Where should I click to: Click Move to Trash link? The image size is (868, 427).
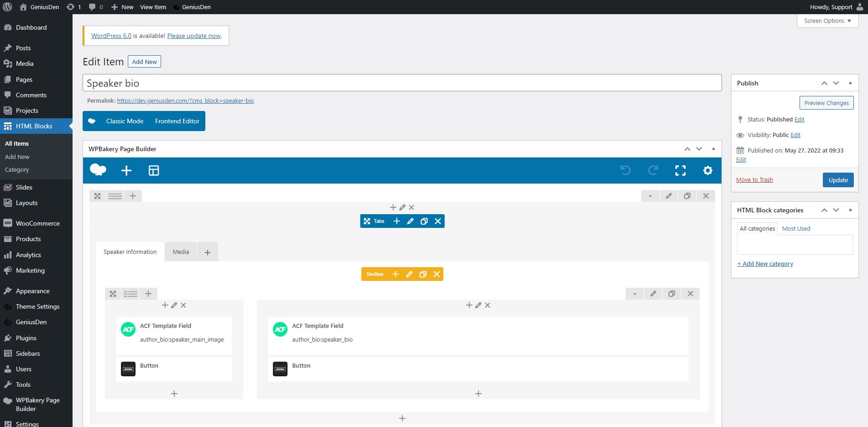coord(754,179)
